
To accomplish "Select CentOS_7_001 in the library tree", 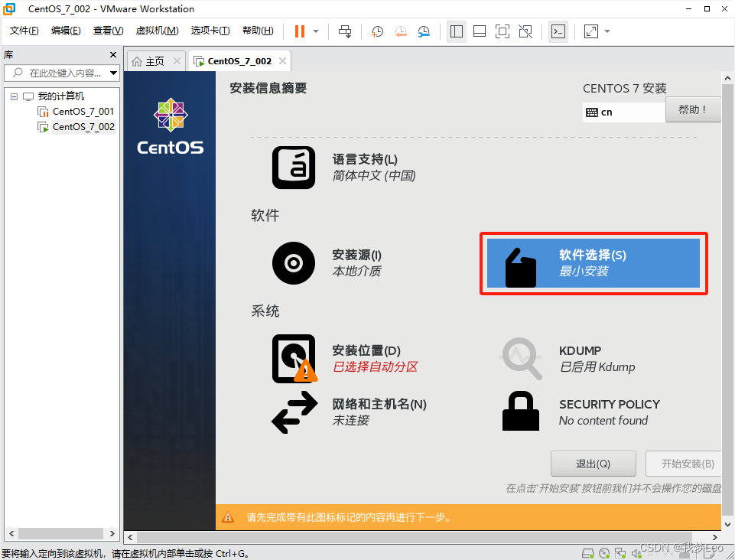I will (x=83, y=112).
